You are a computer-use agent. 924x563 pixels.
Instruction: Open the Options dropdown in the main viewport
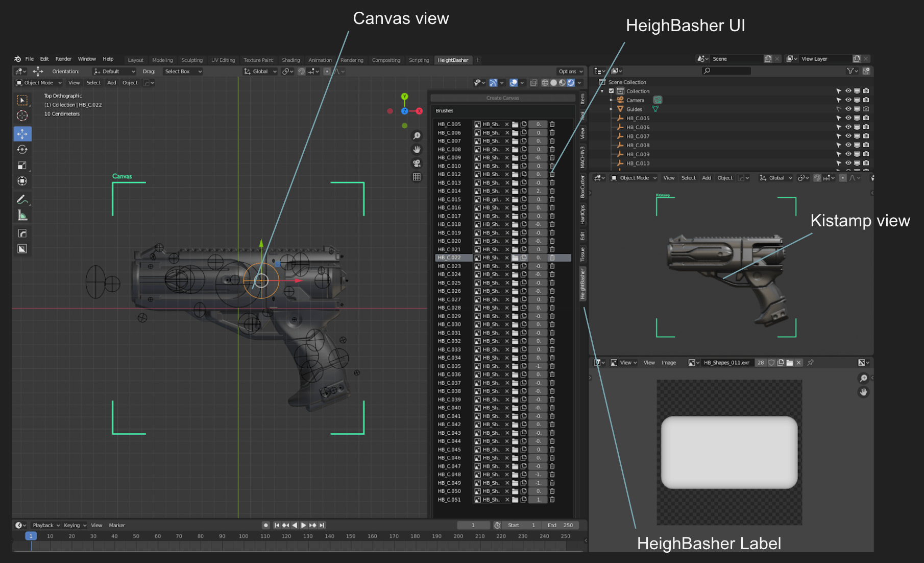[570, 72]
